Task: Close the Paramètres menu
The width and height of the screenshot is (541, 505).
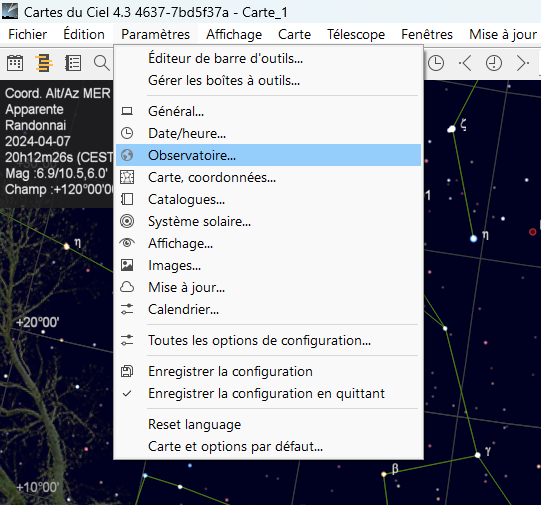Action: [155, 34]
